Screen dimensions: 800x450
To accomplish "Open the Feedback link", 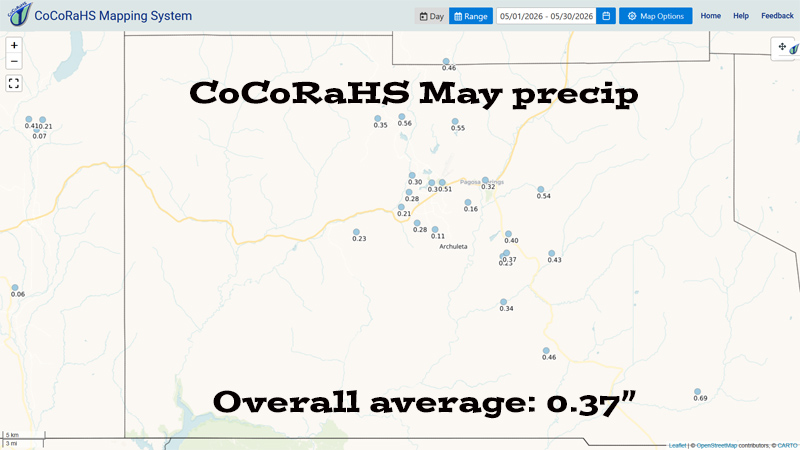I will [x=777, y=16].
